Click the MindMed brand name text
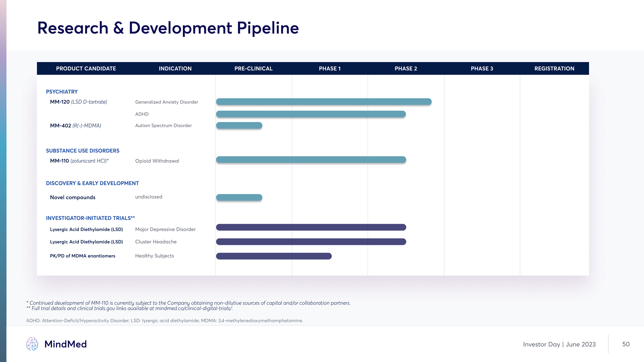Image resolution: width=644 pixels, height=362 pixels. [65, 344]
